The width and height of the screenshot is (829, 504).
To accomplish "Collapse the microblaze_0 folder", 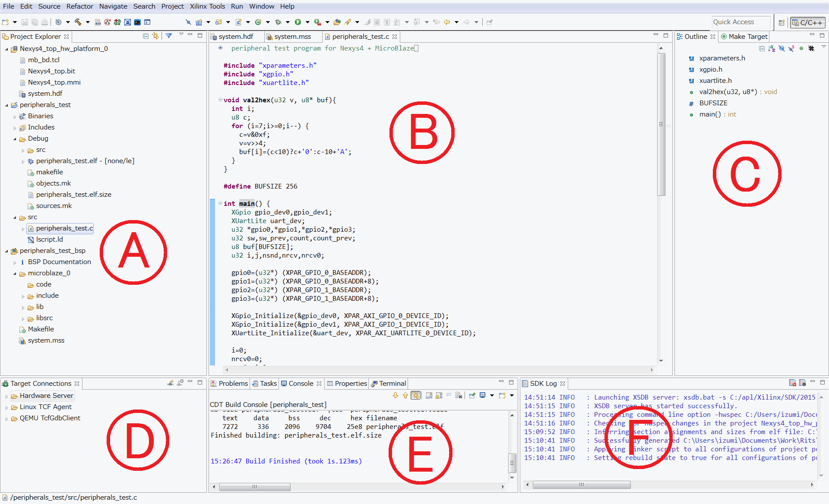I will [15, 274].
